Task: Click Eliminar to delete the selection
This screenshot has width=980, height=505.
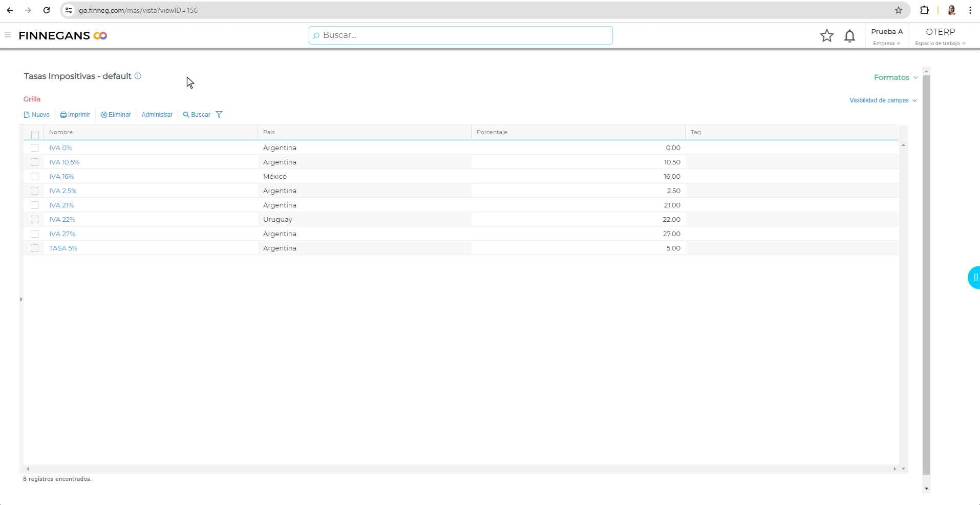Action: [x=116, y=115]
